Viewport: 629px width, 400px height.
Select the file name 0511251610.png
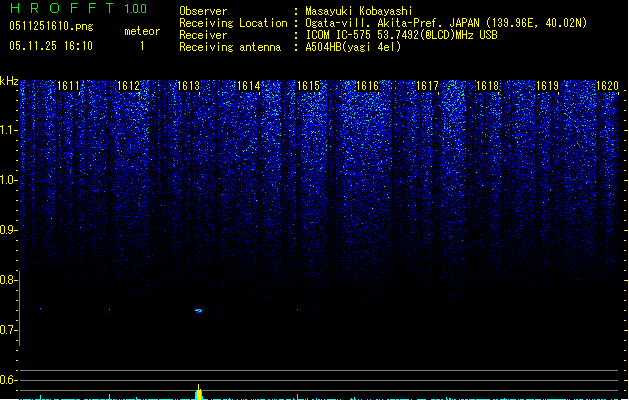click(51, 26)
